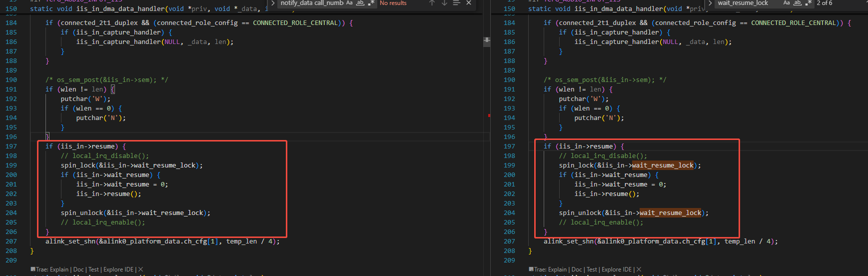
Task: Click line number 199 in right editor
Action: coord(509,165)
